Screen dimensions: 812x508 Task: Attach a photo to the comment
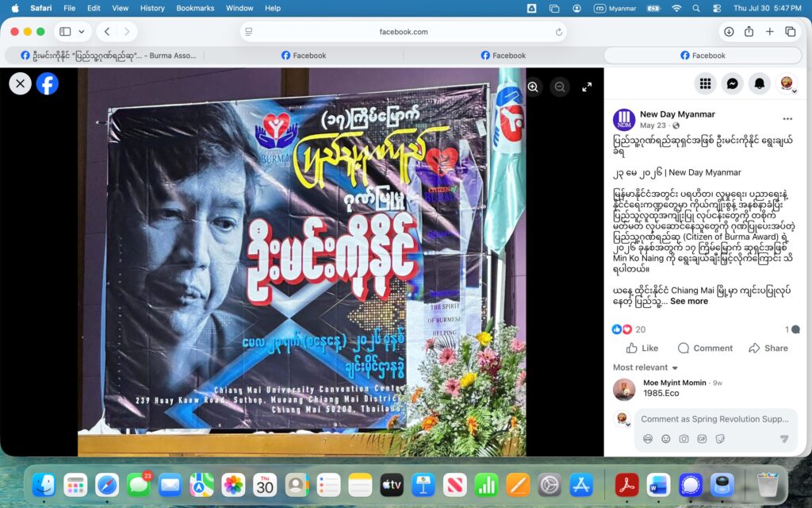(684, 439)
